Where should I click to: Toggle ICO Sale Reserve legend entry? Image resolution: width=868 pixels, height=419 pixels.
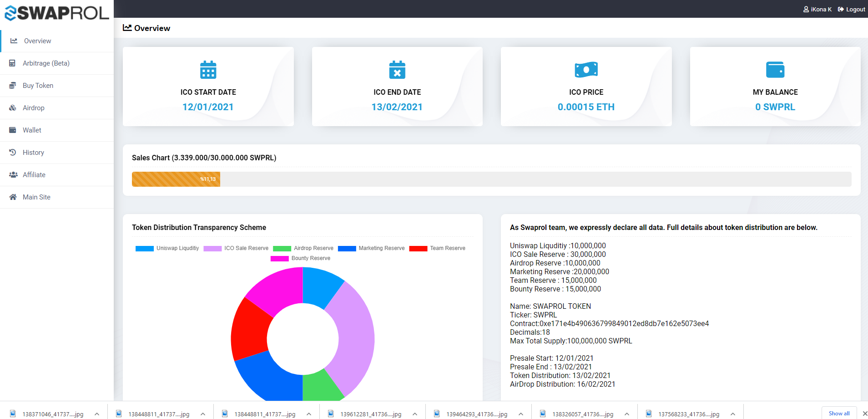pos(236,248)
